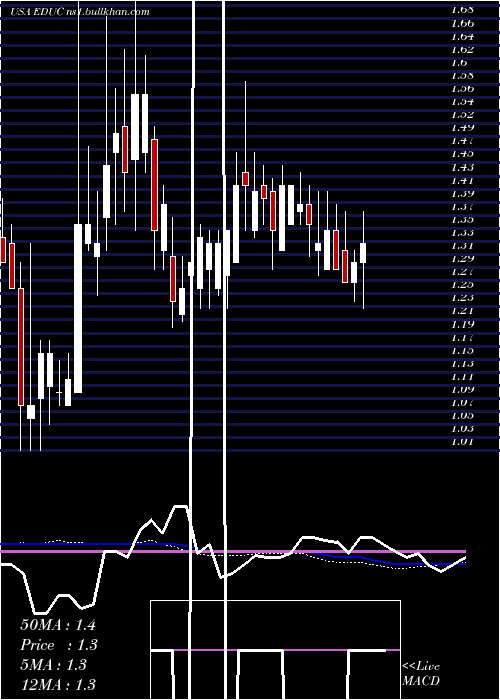Click the 1.25 price axis label
This screenshot has height=700, width=500.
point(464,284)
